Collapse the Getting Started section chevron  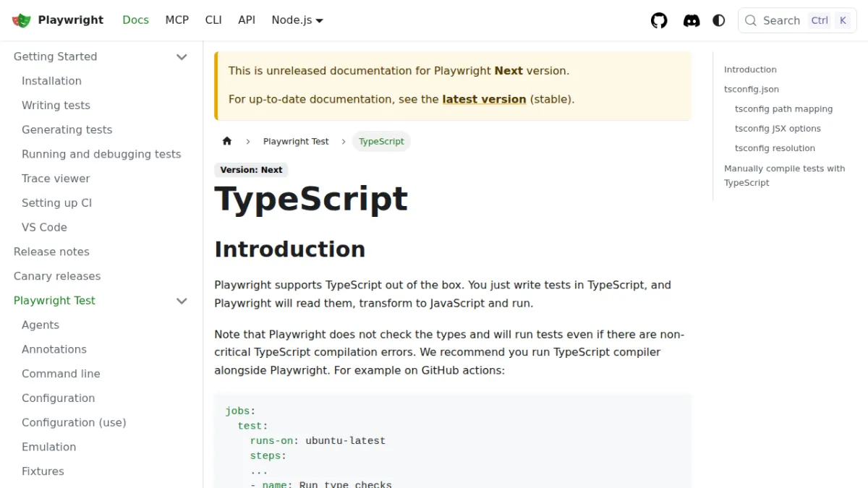[182, 56]
